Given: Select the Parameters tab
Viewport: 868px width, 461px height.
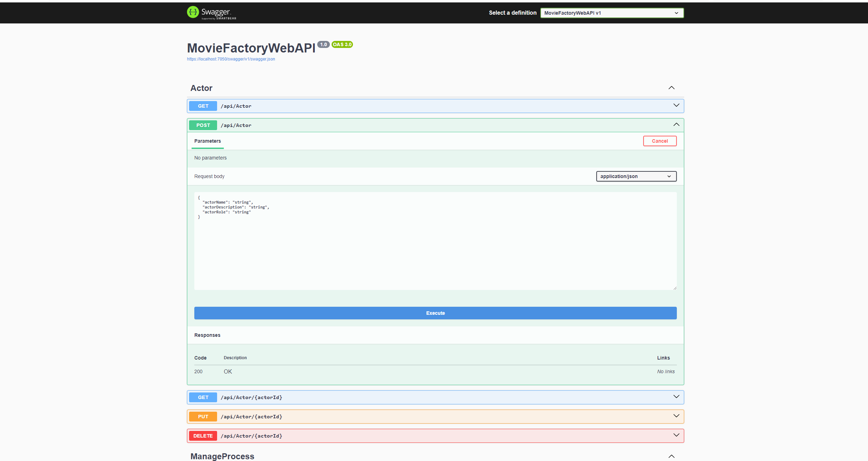Looking at the screenshot, I should [x=207, y=141].
